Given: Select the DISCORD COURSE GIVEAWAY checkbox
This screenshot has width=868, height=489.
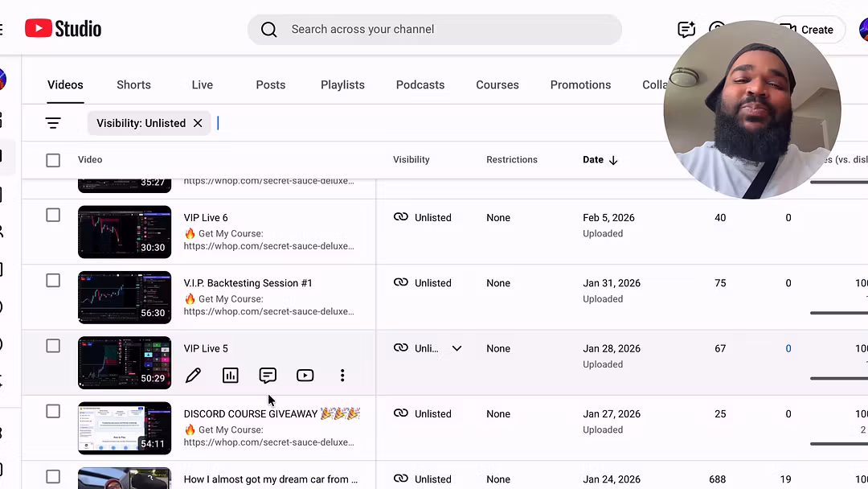Looking at the screenshot, I should pos(53,412).
